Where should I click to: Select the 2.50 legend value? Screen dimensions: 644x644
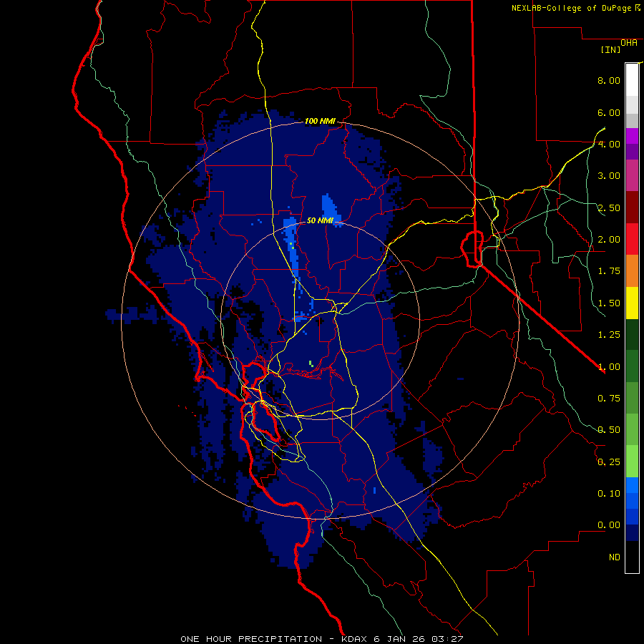pyautogui.click(x=609, y=208)
